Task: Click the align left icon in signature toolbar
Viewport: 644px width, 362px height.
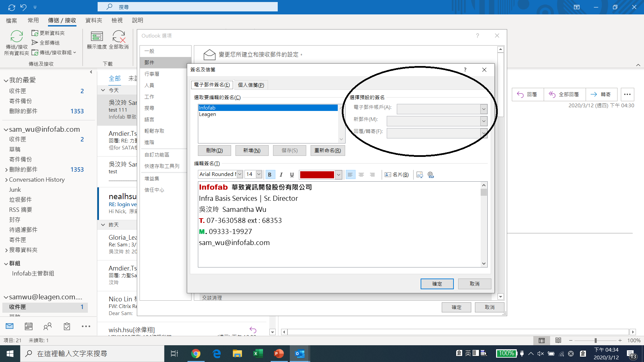Action: [350, 175]
